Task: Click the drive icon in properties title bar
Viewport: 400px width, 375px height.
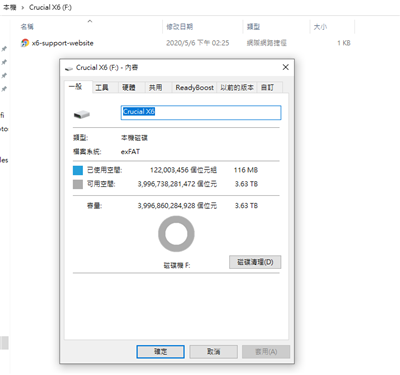Action: [69, 68]
